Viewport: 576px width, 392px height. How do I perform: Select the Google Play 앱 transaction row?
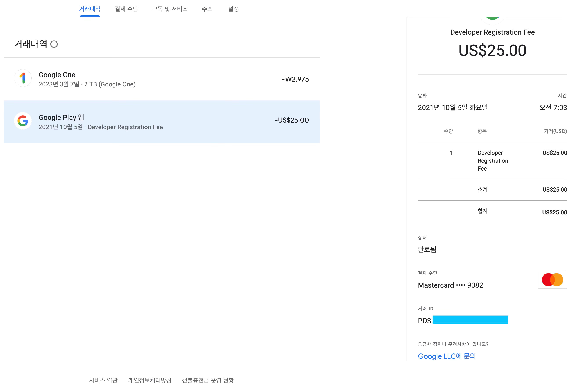161,121
